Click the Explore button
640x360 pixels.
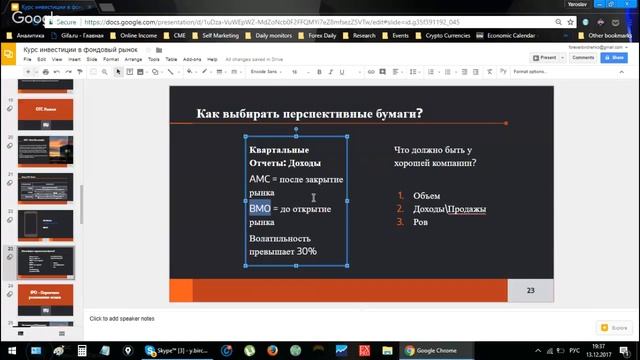pyautogui.click(x=614, y=328)
